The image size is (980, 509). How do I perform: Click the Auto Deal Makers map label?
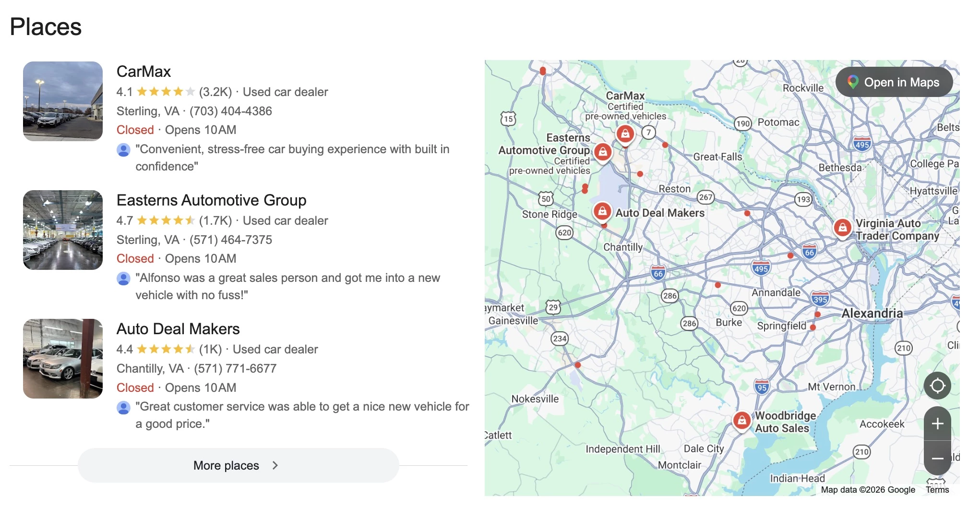[x=660, y=213]
